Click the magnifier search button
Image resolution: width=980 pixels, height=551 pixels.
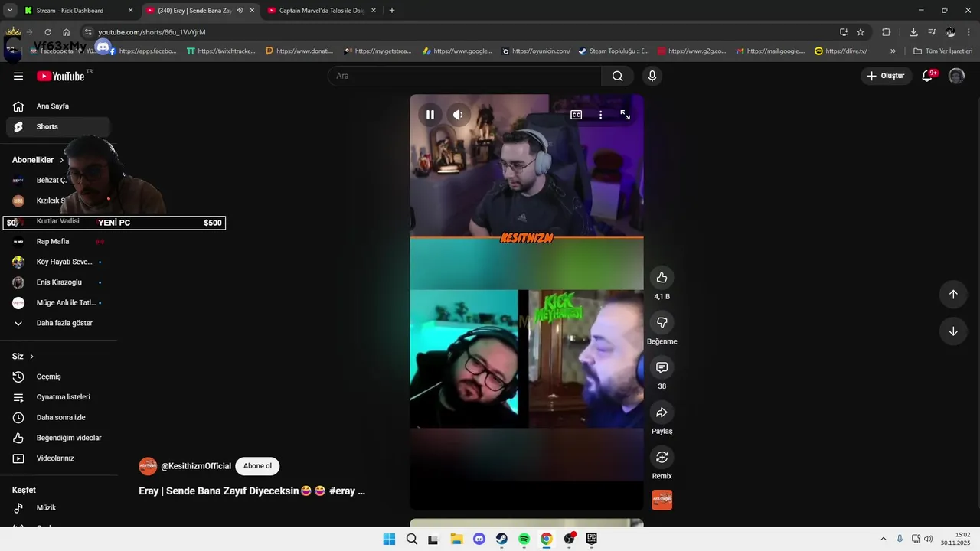tap(618, 76)
